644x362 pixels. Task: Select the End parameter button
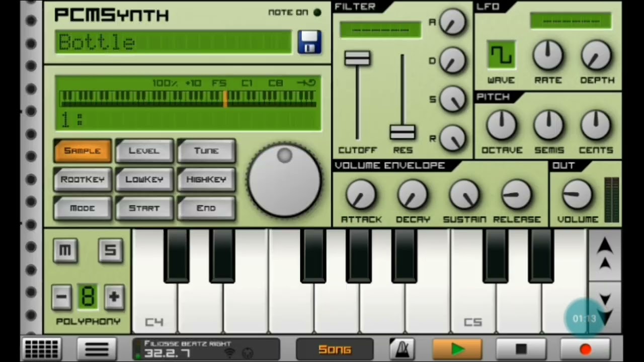click(x=206, y=208)
